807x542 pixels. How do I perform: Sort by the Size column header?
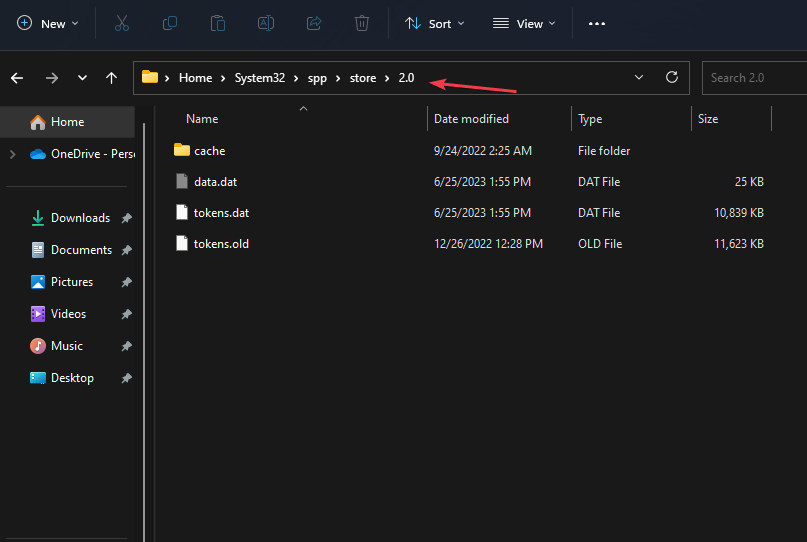708,119
